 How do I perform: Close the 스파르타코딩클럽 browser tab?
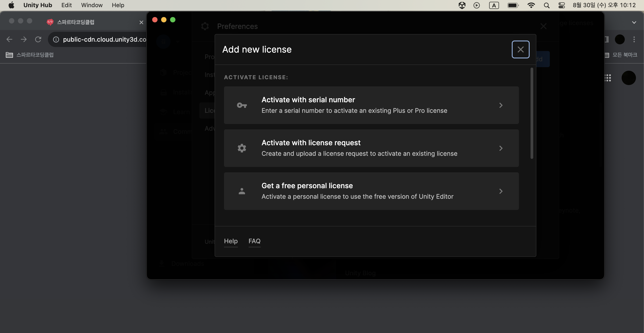(x=141, y=22)
